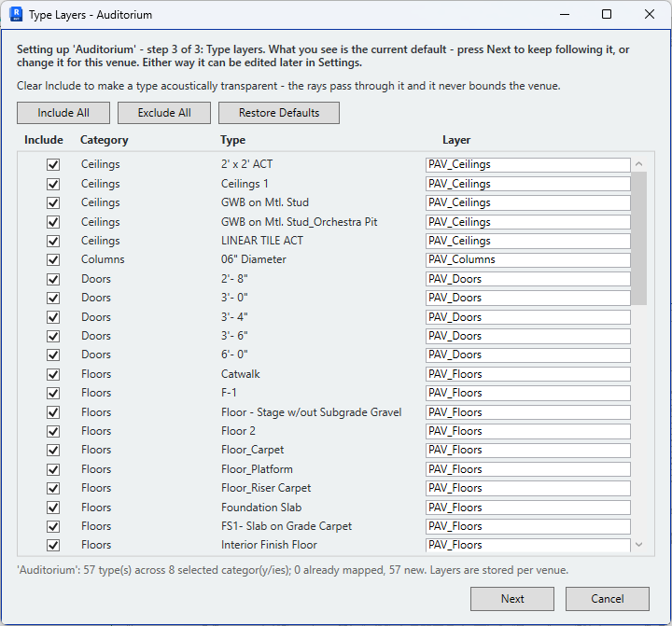The width and height of the screenshot is (672, 626).
Task: Toggle Include for Doors 3'- 0"
Action: 53,298
